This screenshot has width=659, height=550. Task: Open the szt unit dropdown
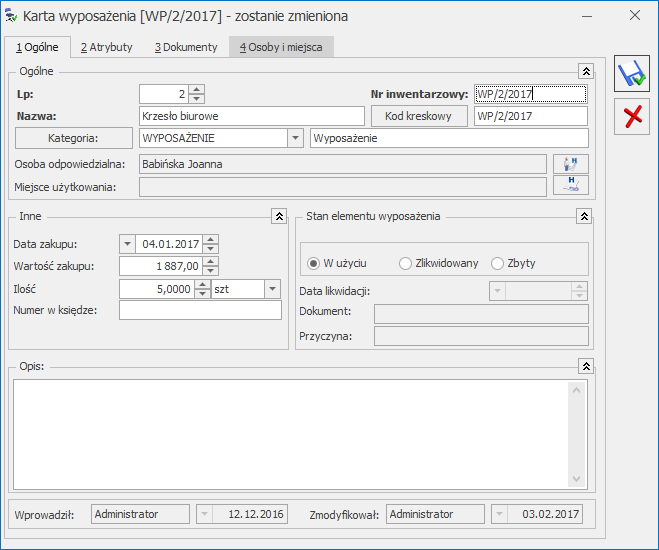(x=272, y=289)
